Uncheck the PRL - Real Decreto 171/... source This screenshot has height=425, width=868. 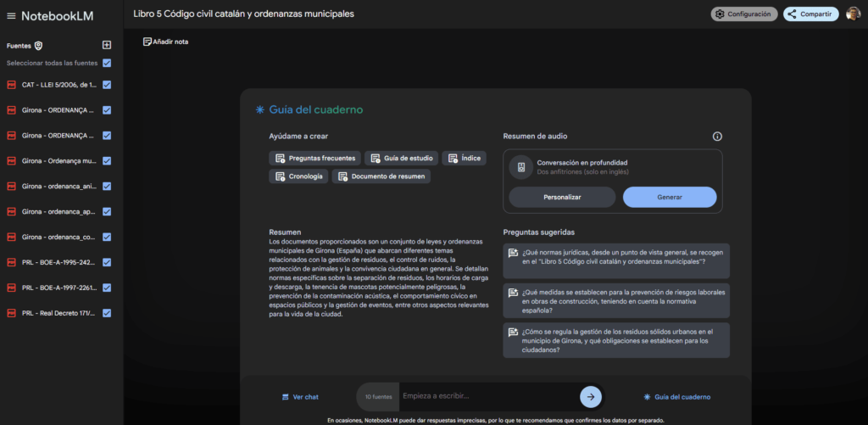(107, 313)
